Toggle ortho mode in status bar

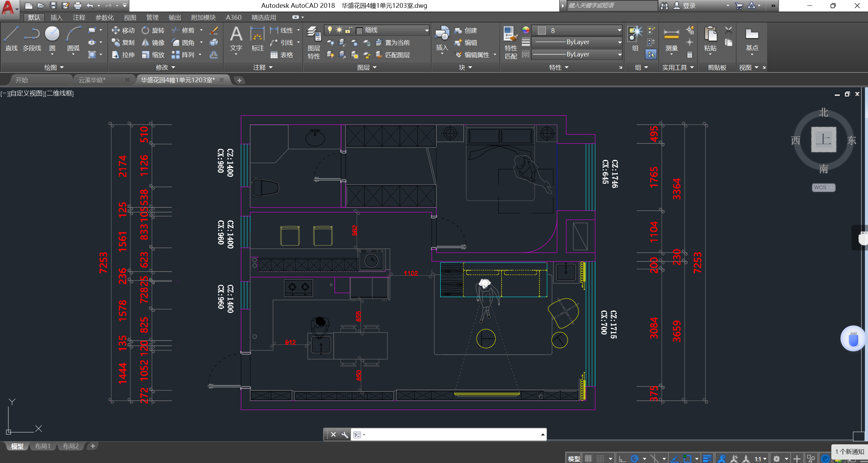pyautogui.click(x=622, y=459)
